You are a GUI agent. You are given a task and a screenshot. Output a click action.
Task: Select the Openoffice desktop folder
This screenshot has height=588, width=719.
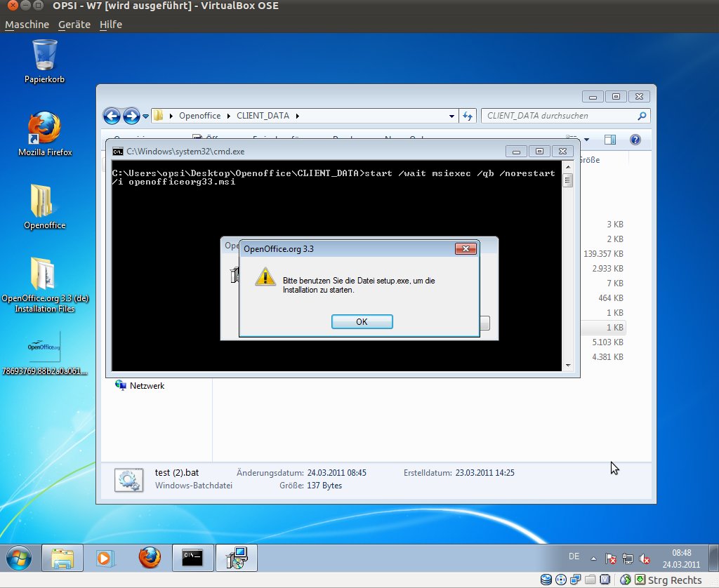pyautogui.click(x=44, y=207)
